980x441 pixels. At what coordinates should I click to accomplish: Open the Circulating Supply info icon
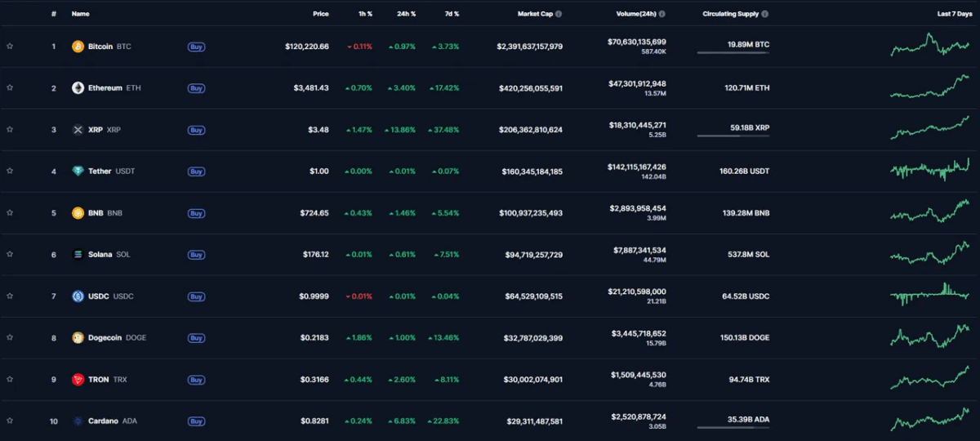(x=764, y=14)
